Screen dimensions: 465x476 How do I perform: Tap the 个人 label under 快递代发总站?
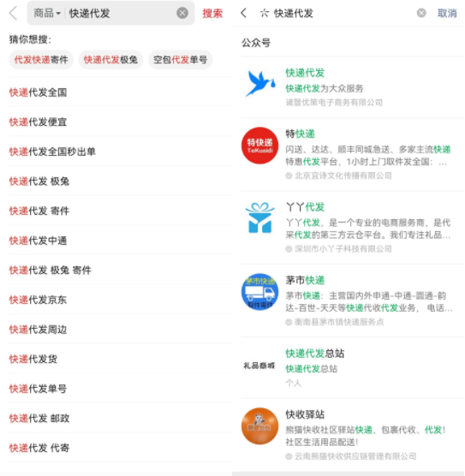click(293, 383)
